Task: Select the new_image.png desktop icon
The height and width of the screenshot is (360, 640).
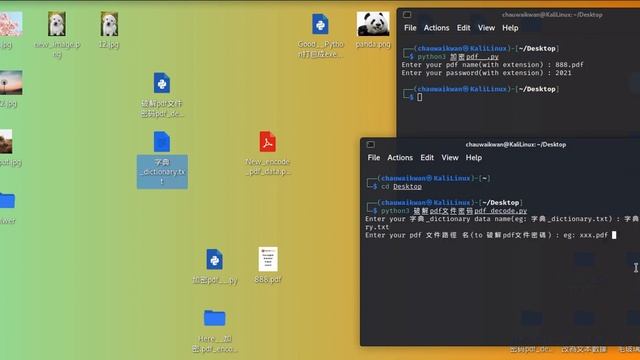Action: click(x=57, y=24)
